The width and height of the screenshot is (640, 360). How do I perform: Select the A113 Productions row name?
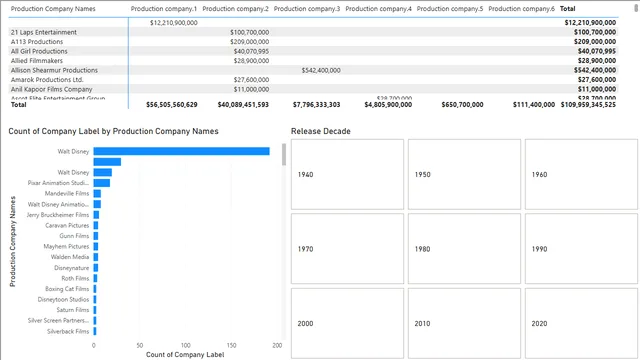37,42
